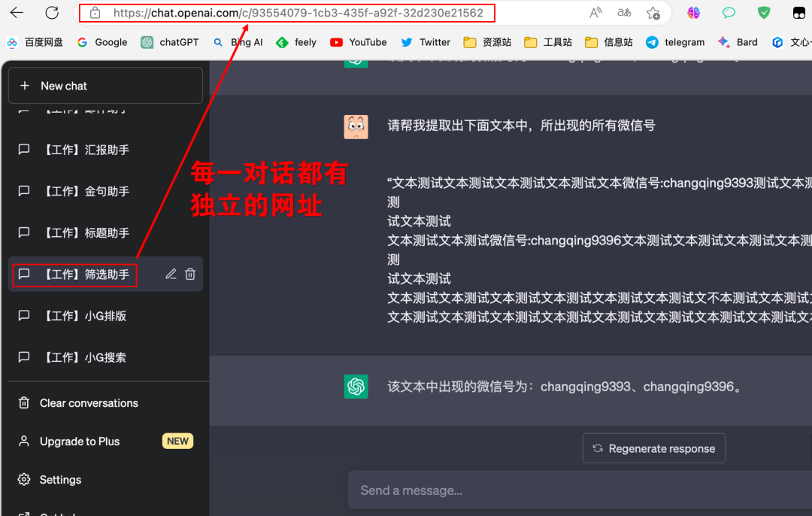Go back using the navigation arrow
Viewport: 812px width, 516px height.
tap(17, 12)
